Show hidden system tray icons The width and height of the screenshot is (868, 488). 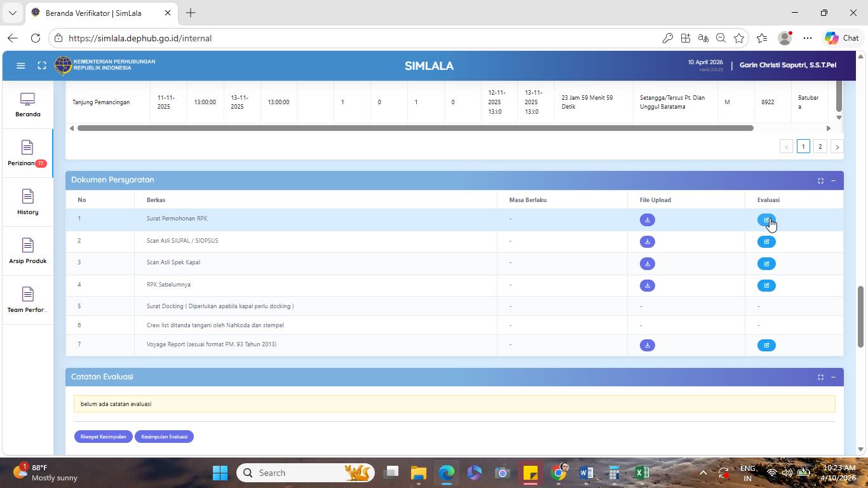(703, 473)
